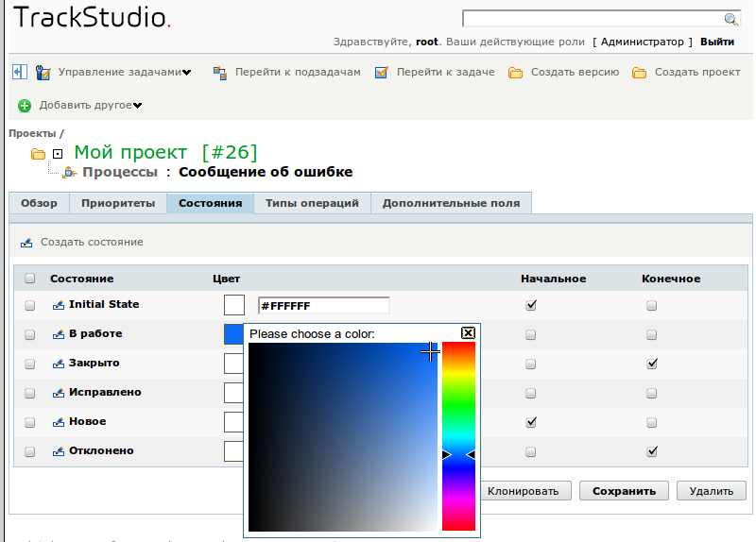This screenshot has height=542, width=756.
Task: Toggle the 'Начальное' checkbox for Initial State
Action: tap(531, 305)
